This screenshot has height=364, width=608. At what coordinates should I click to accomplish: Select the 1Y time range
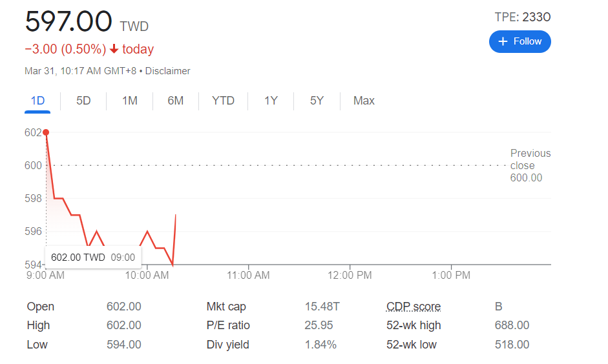pos(271,101)
